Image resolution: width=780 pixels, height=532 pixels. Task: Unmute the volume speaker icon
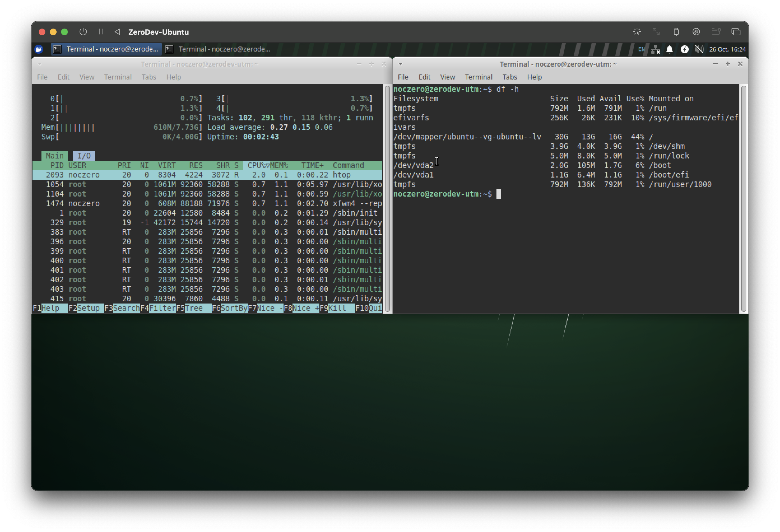(699, 49)
